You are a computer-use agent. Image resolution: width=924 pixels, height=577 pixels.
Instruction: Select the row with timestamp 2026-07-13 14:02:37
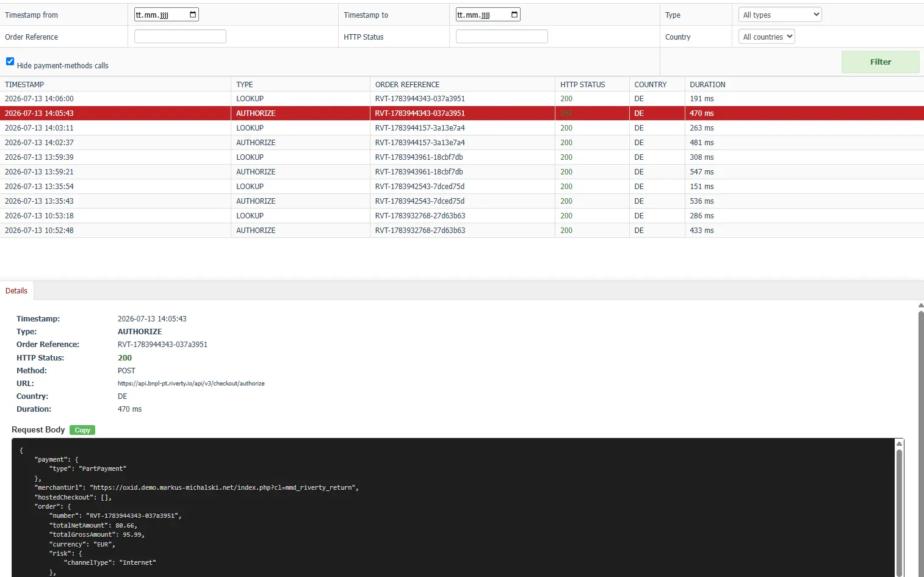coord(462,143)
